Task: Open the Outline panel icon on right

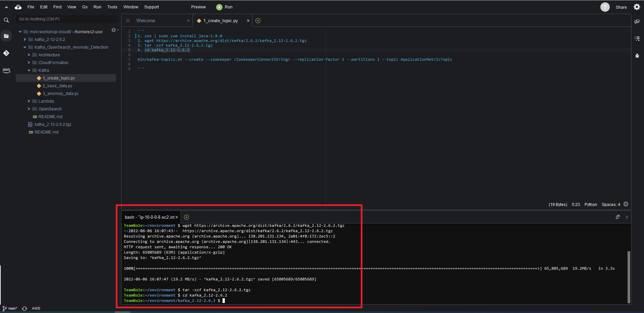Action: [x=637, y=39]
